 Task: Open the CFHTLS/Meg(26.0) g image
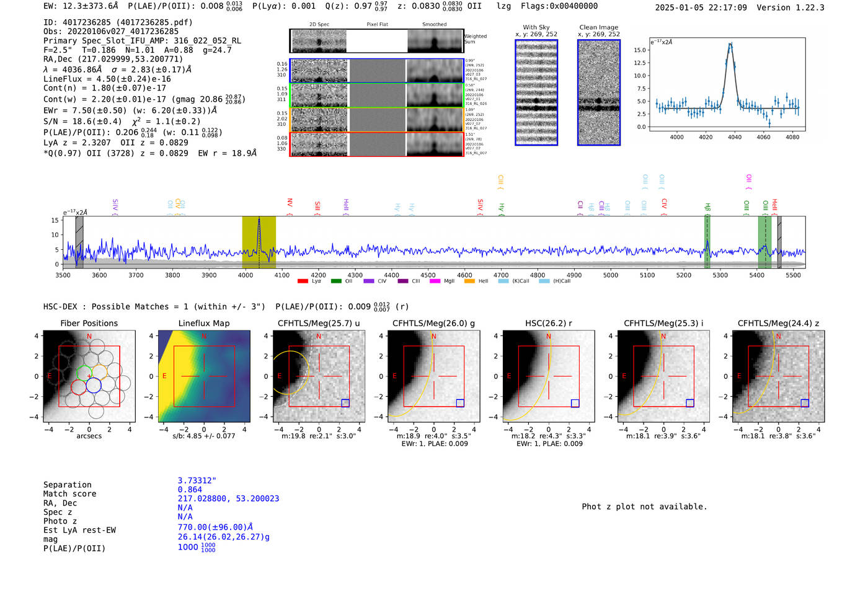tap(434, 376)
